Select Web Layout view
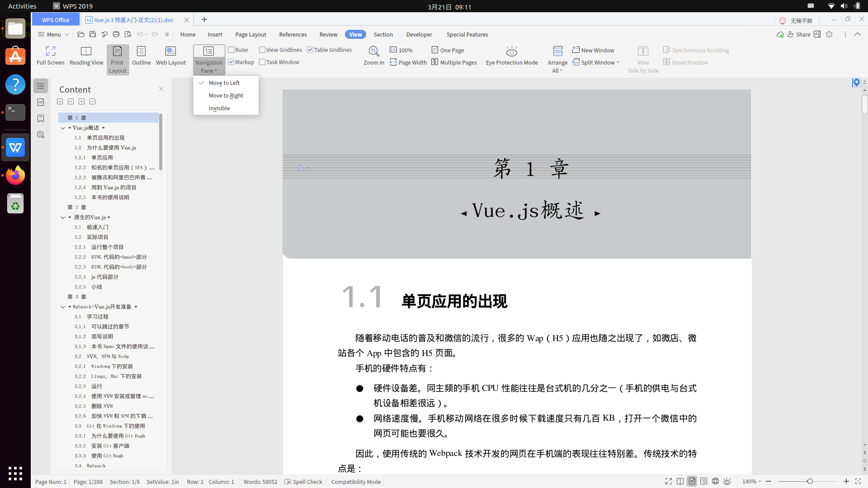This screenshot has height=488, width=868. pyautogui.click(x=170, y=51)
